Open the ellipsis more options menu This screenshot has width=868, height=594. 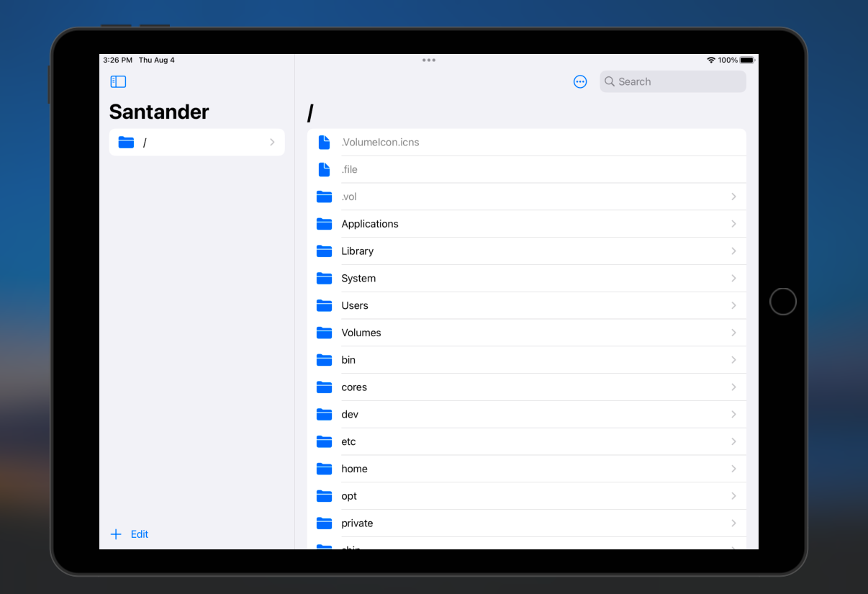pyautogui.click(x=580, y=82)
